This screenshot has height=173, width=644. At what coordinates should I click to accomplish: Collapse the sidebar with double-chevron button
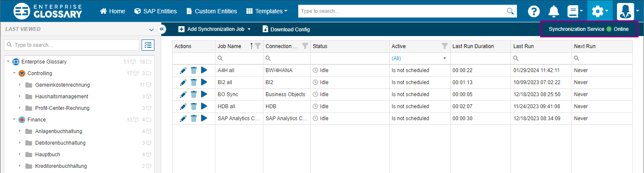pyautogui.click(x=162, y=29)
